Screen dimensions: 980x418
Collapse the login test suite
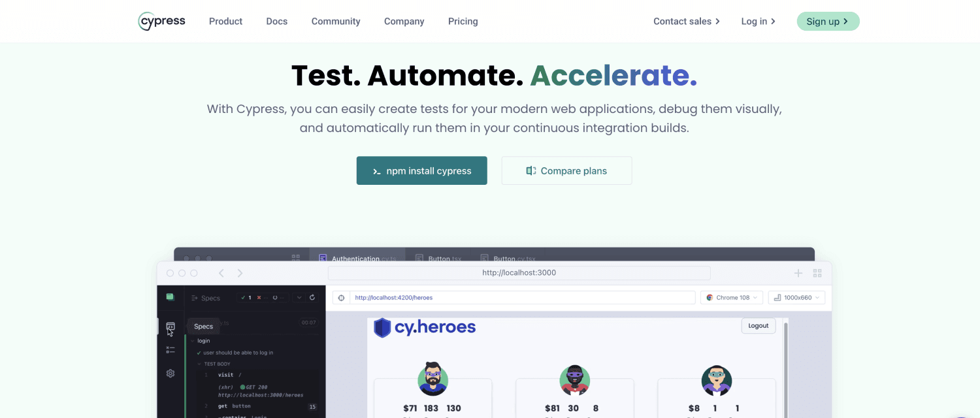[194, 341]
